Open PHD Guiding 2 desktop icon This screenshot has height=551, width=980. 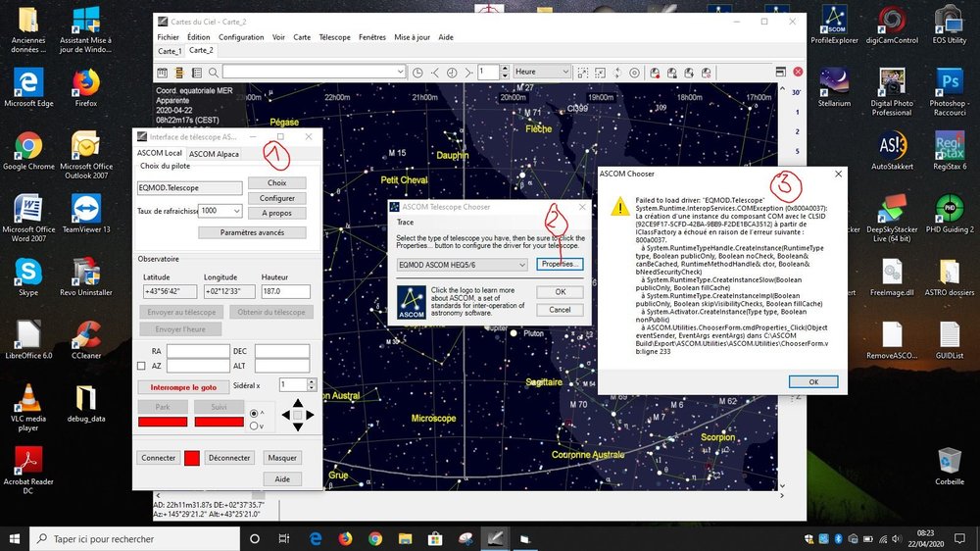(950, 214)
